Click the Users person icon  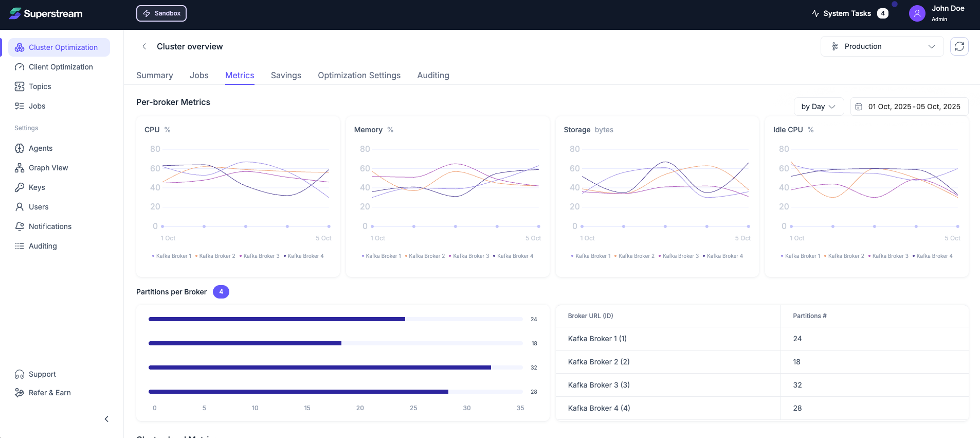pos(20,207)
